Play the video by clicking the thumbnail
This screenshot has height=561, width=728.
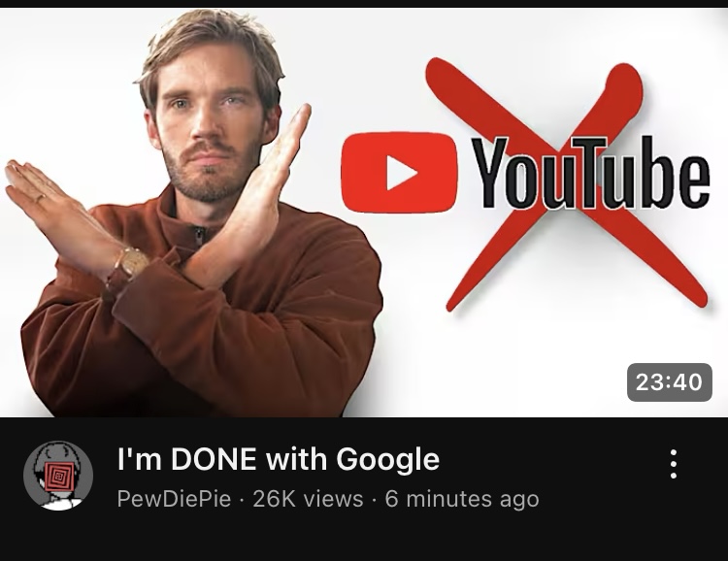click(364, 213)
